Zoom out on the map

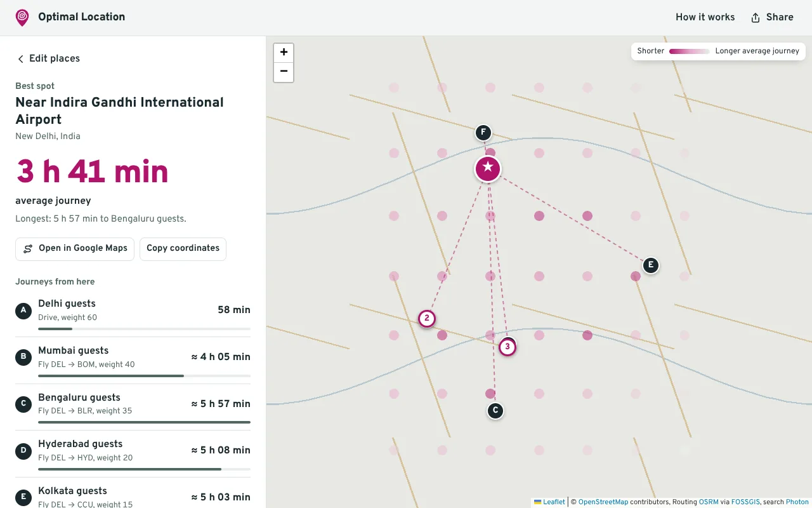(284, 72)
